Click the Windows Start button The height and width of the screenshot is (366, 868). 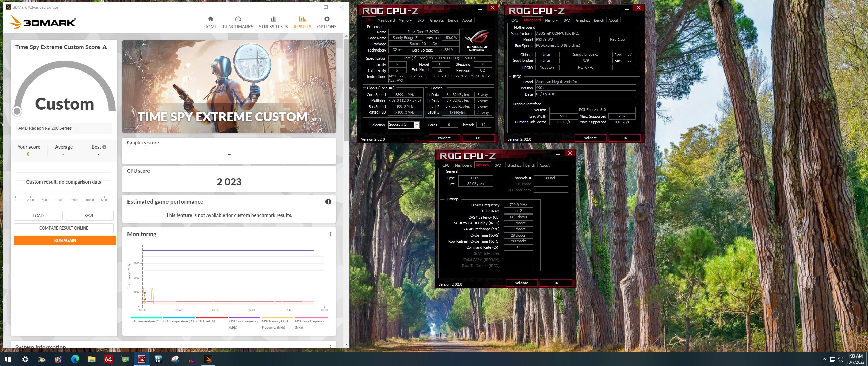(8, 359)
